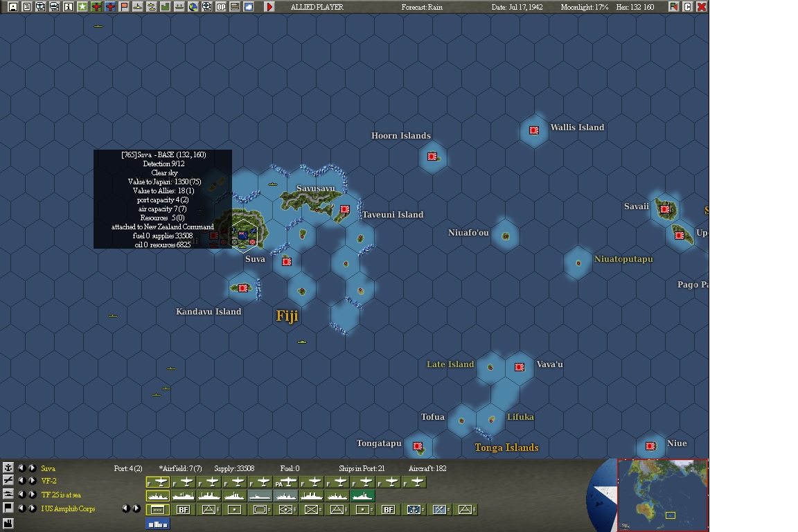Click the orange flag toolbar icon

click(x=124, y=7)
